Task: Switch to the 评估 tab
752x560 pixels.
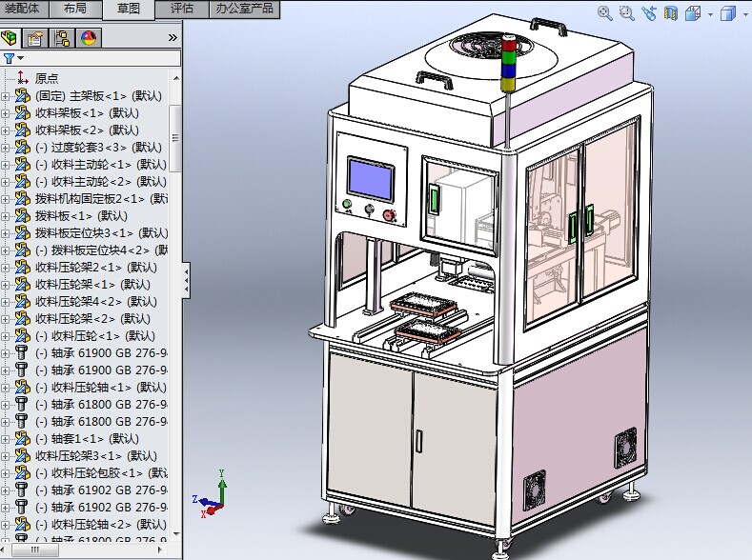Action: [x=182, y=9]
